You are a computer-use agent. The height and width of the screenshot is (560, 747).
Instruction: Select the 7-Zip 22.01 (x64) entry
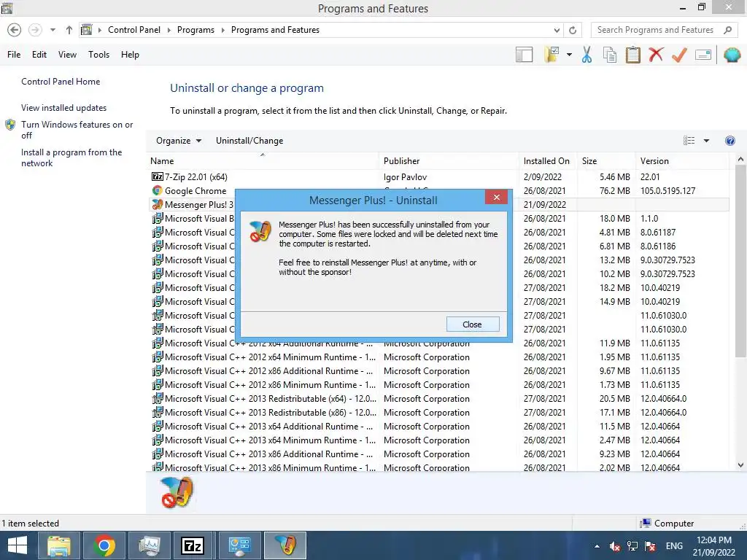point(438,176)
